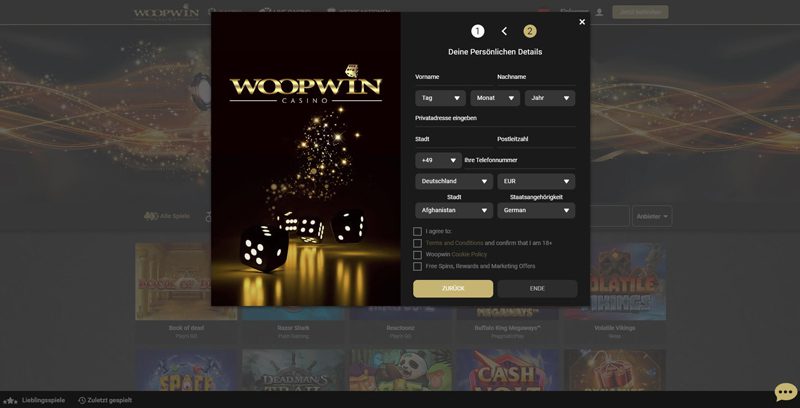Open the live chat bubble icon
800x408 pixels.
tap(786, 392)
